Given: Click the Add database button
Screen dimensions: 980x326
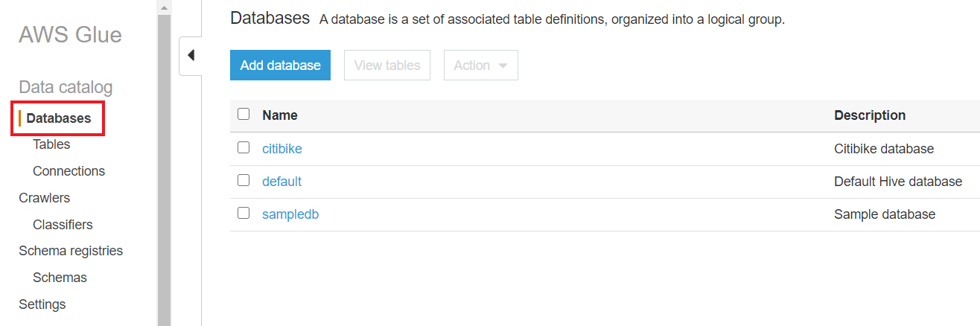Looking at the screenshot, I should [280, 65].
